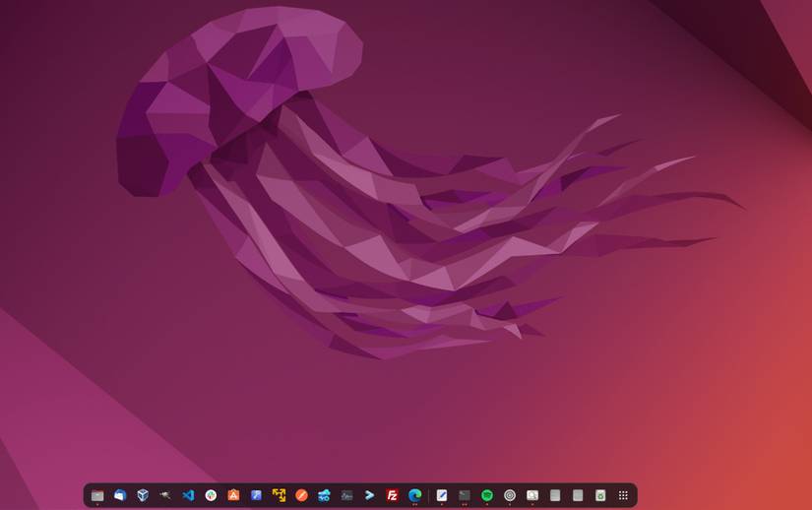Open the round white and green icon
Image resolution: width=812 pixels, height=510 pixels.
(x=211, y=495)
